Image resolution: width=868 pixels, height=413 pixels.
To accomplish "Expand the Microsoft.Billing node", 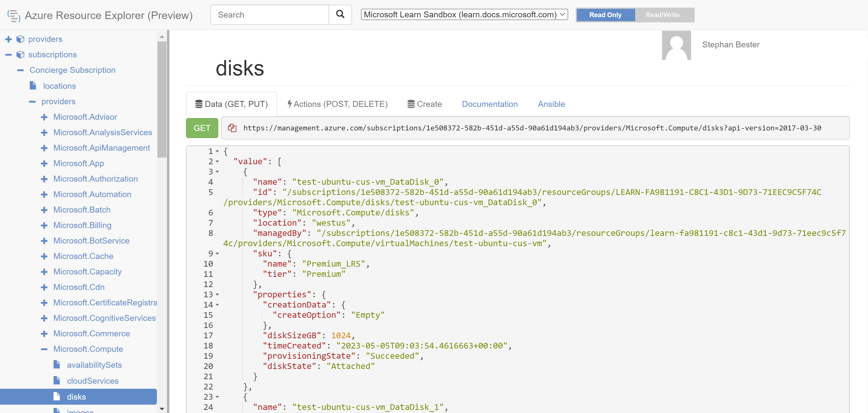I will (x=44, y=225).
